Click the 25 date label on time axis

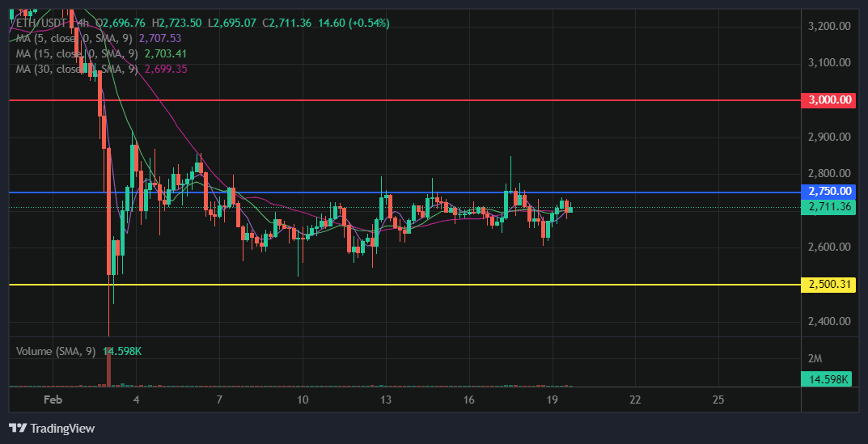pyautogui.click(x=718, y=400)
